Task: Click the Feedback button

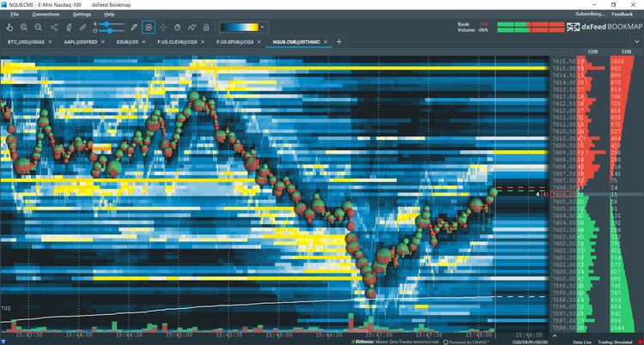Action: click(x=622, y=14)
